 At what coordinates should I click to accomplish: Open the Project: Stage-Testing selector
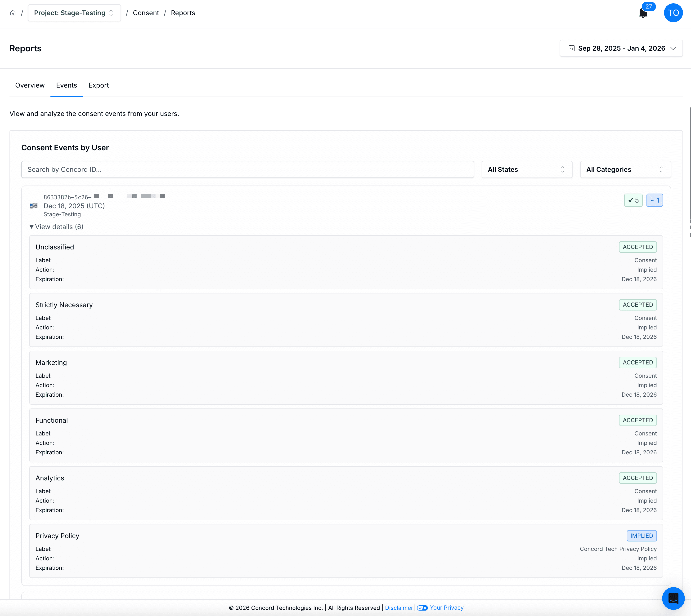74,13
